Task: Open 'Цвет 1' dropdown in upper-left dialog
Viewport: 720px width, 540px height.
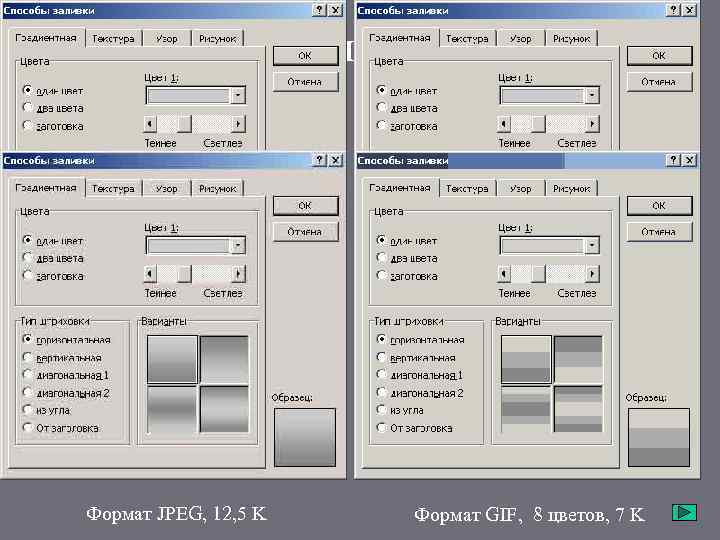Action: [x=237, y=95]
